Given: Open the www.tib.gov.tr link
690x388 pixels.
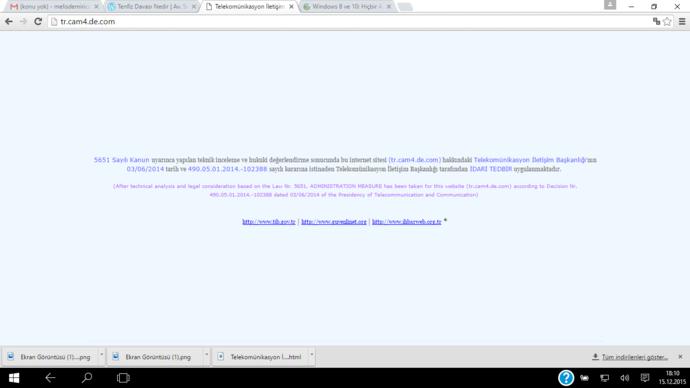Looking at the screenshot, I should [x=269, y=222].
